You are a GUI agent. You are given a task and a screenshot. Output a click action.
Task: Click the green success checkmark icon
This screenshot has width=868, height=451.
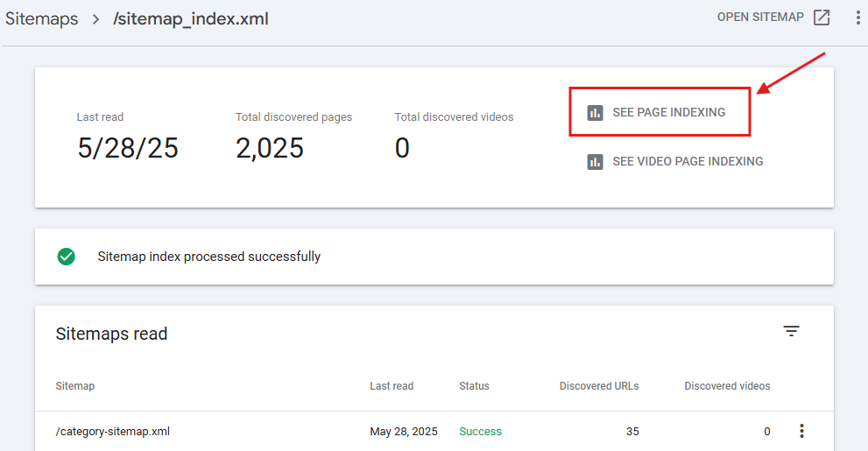pos(66,257)
